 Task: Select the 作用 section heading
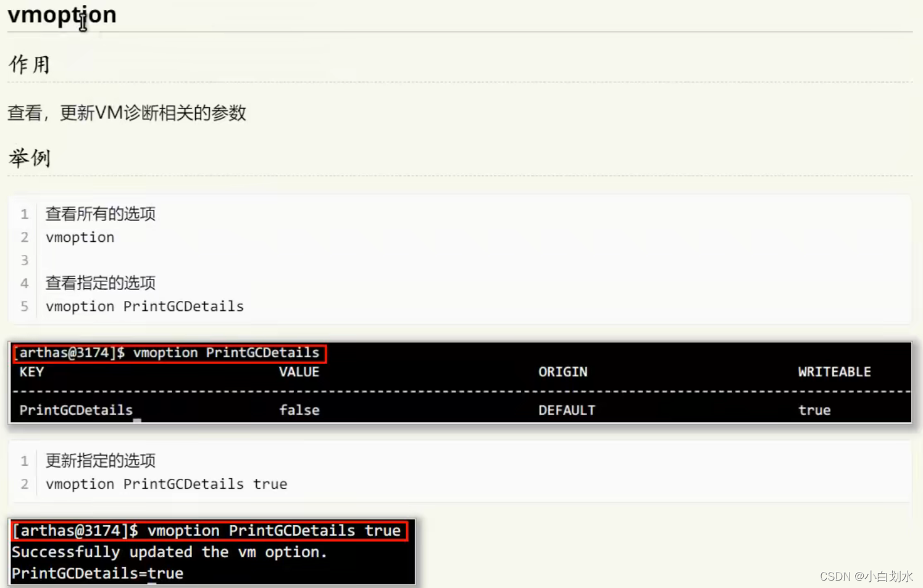click(x=29, y=64)
